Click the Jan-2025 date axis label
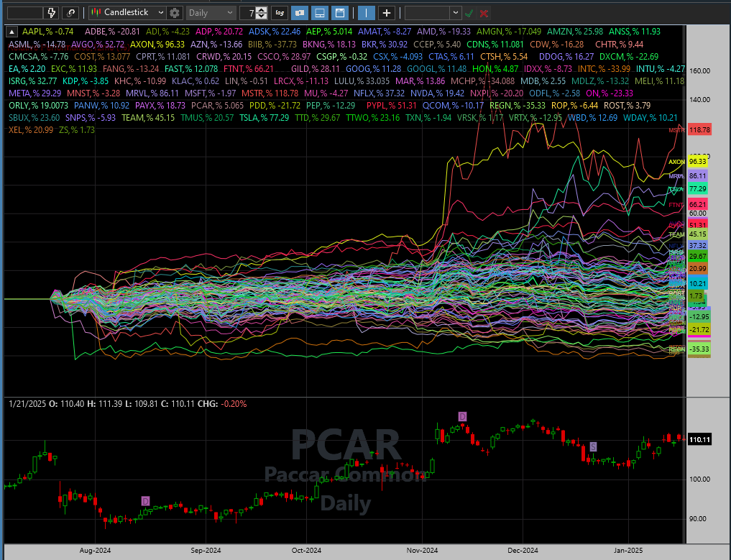Image resolution: width=731 pixels, height=560 pixels. pos(628,550)
